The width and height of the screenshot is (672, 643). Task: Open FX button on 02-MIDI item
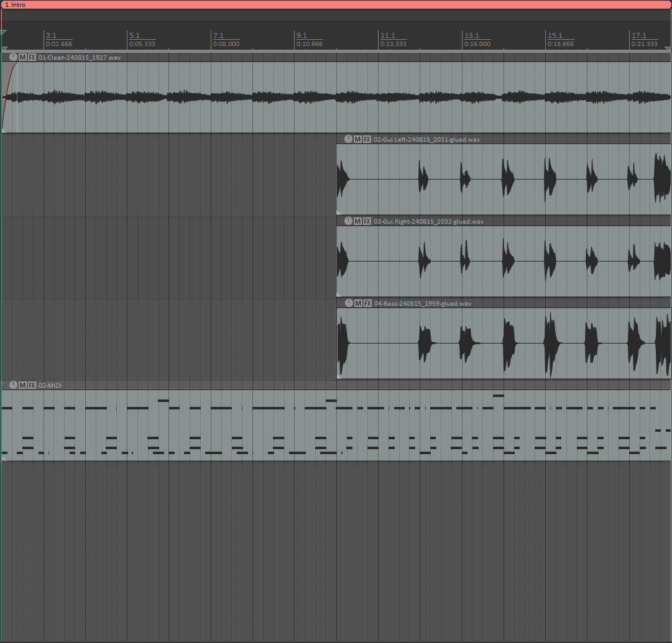pos(32,385)
